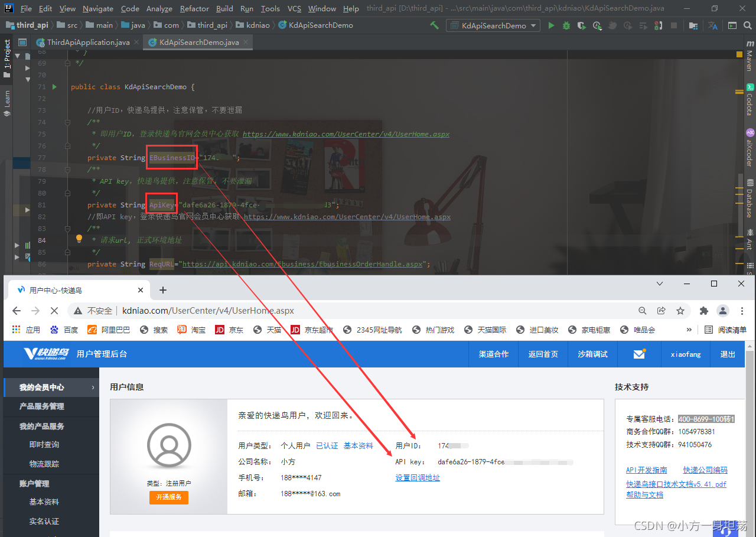This screenshot has width=756, height=537.
Task: Click the Build project hammer icon
Action: pos(434,25)
